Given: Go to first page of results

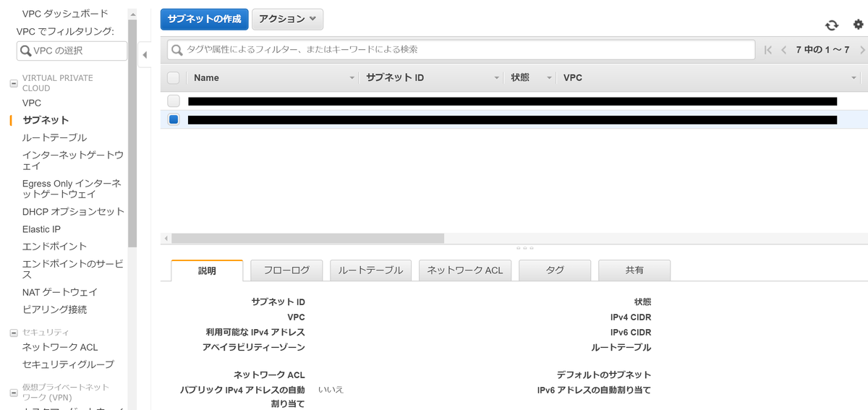Looking at the screenshot, I should [768, 50].
